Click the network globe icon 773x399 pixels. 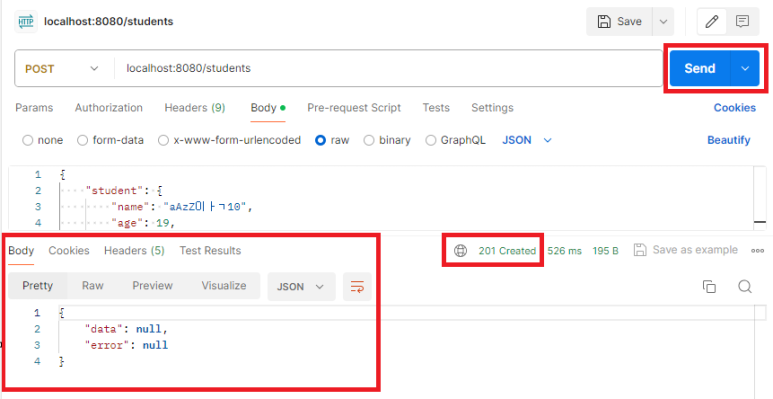click(460, 251)
